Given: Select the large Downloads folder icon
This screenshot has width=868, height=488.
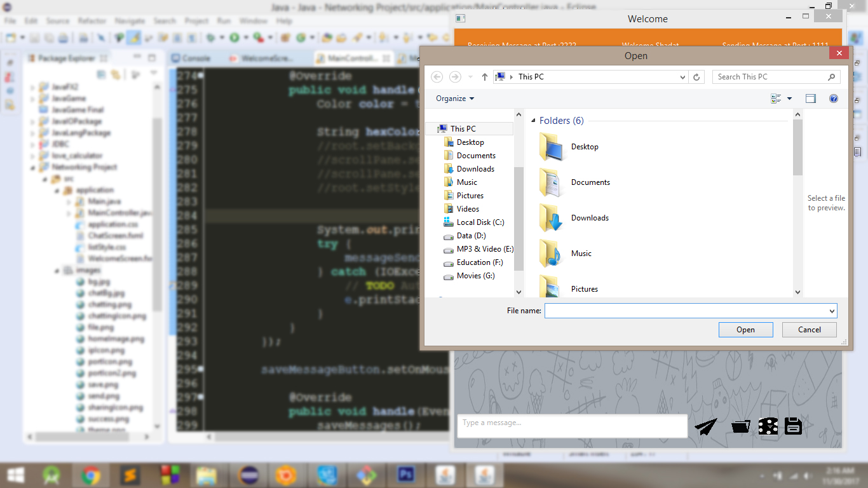Looking at the screenshot, I should pos(550,218).
